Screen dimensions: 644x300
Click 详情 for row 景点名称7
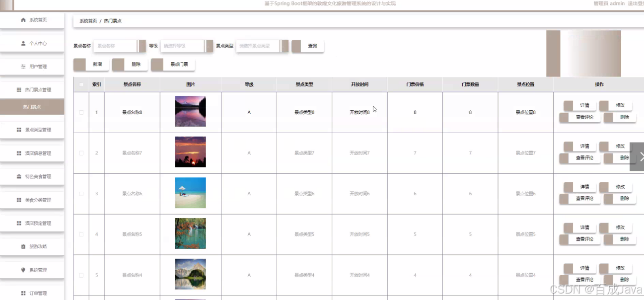(579, 146)
